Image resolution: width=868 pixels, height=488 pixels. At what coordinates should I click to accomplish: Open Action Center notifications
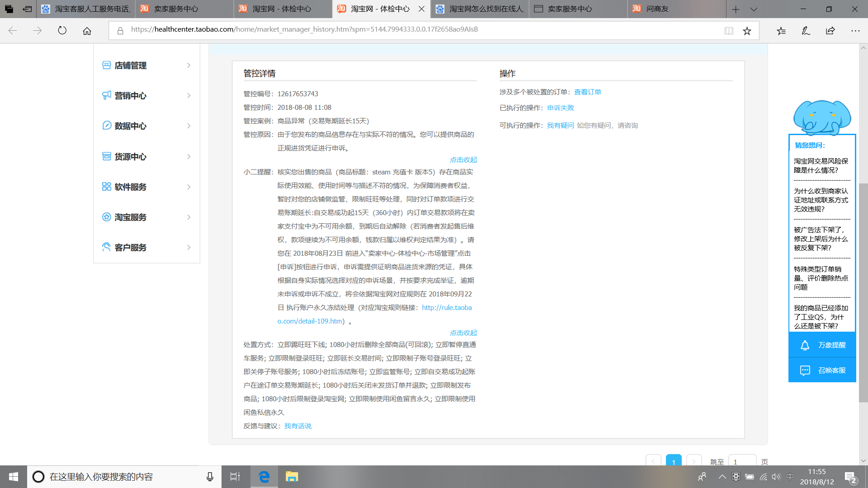pos(851,477)
